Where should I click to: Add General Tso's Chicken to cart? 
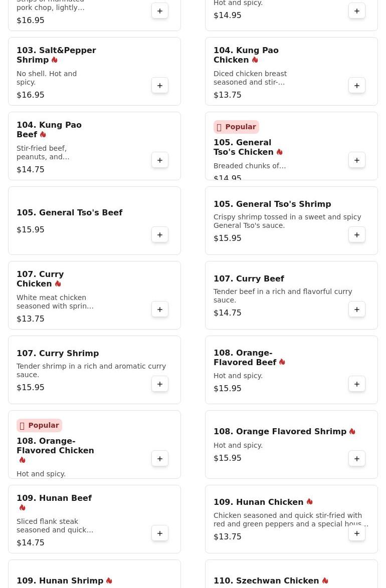[x=357, y=160]
